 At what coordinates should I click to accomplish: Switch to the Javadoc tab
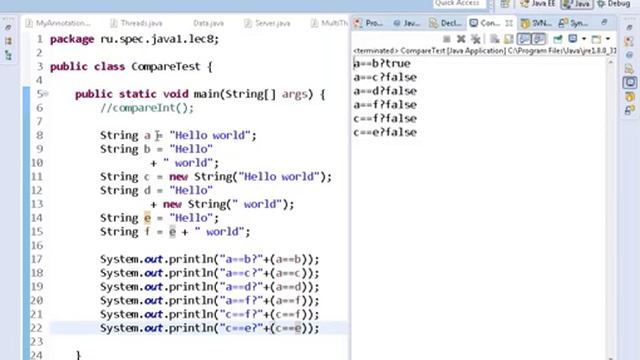click(x=407, y=23)
